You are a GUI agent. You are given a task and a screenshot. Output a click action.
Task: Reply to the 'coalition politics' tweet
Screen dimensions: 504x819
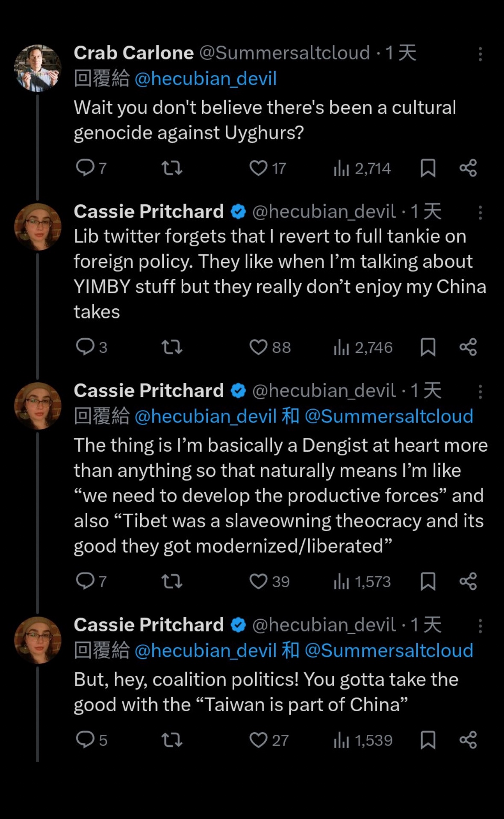pyautogui.click(x=85, y=739)
